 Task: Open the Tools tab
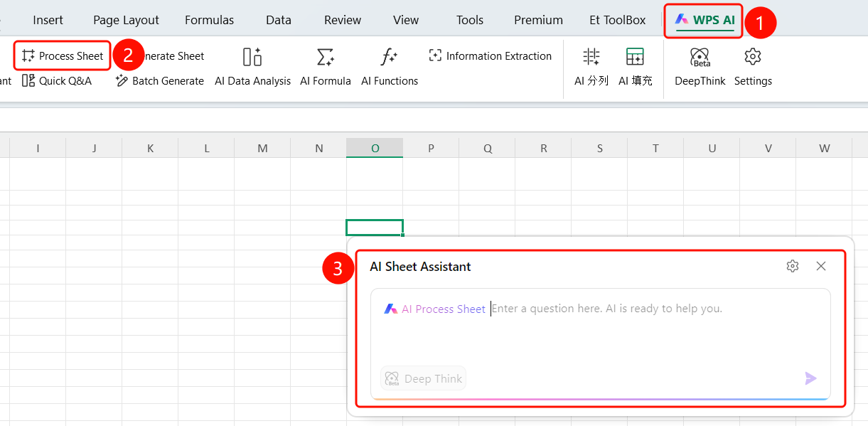tap(470, 20)
